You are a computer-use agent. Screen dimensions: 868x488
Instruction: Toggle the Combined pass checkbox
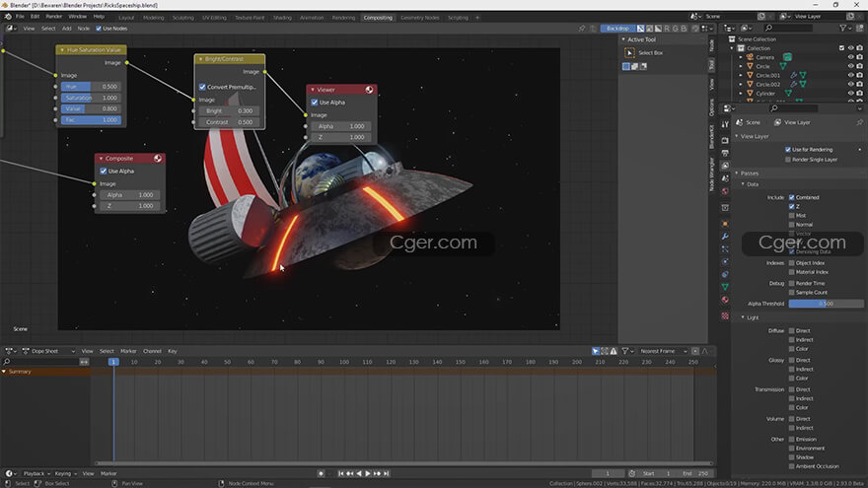coord(792,197)
